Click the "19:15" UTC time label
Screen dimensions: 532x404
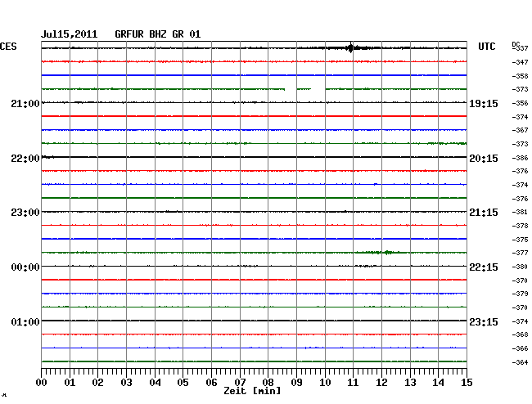[x=484, y=104]
